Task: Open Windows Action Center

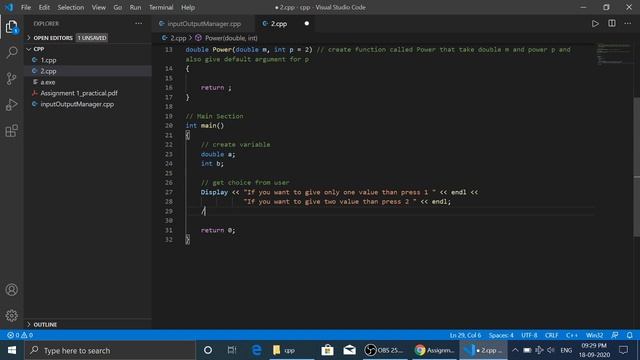Action: [x=623, y=350]
